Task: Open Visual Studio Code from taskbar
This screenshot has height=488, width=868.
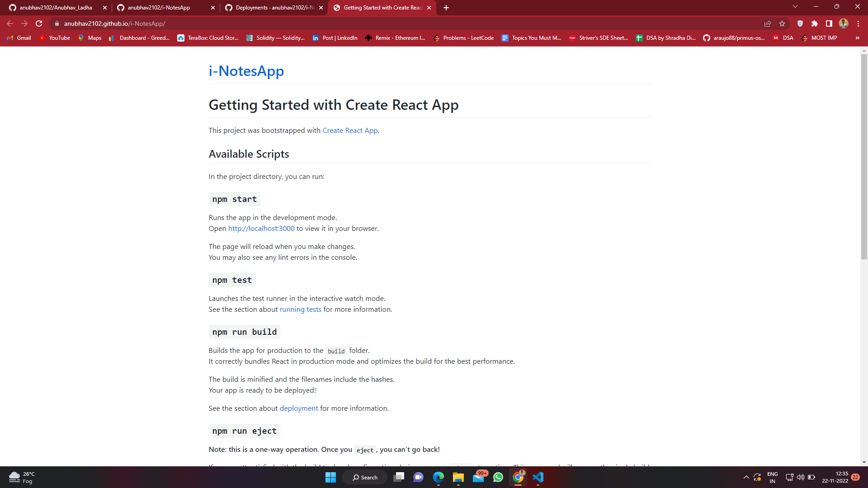Action: click(538, 477)
